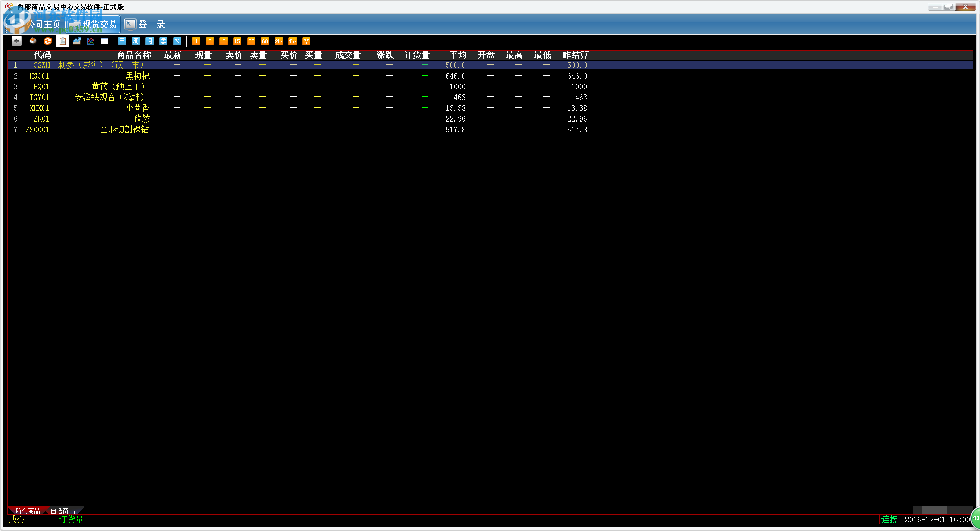Click the 订货量 status bar label
Screen dimensions: 980x531
click(x=71, y=519)
